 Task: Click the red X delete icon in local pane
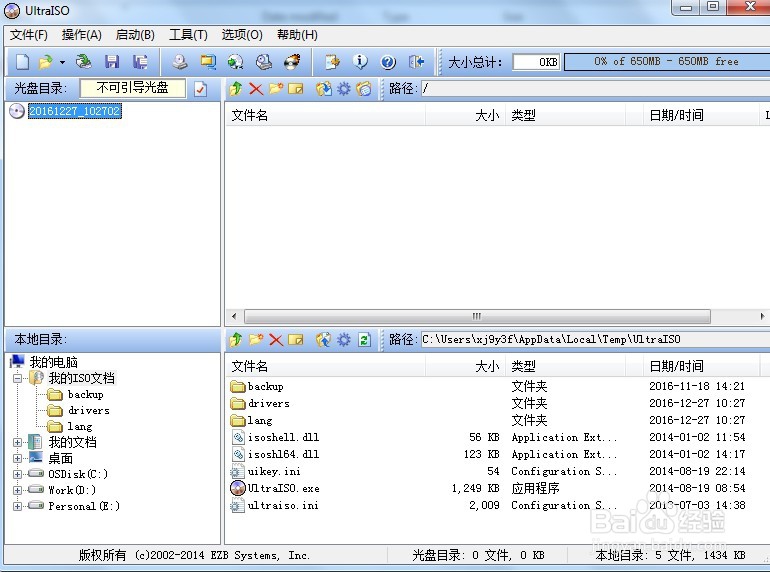pos(276,339)
